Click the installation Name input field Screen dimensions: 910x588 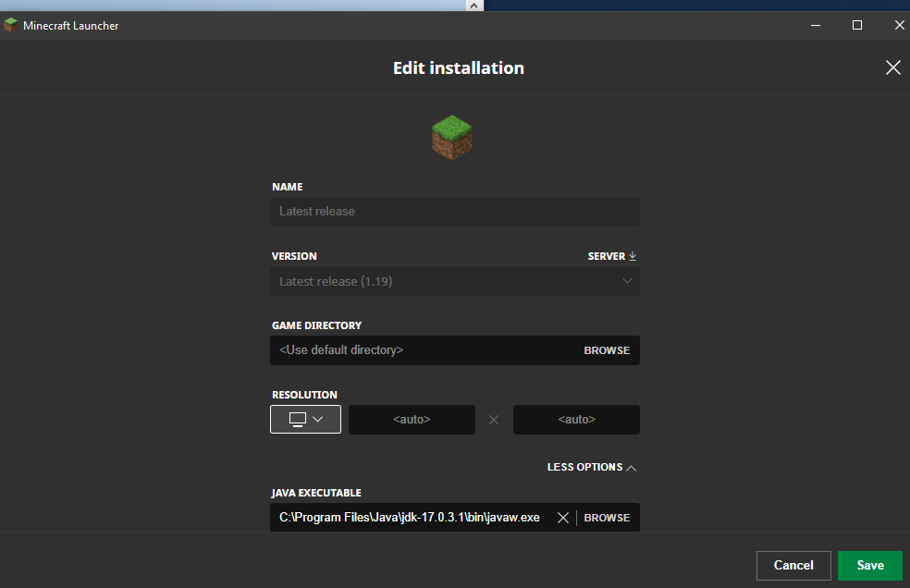click(454, 211)
